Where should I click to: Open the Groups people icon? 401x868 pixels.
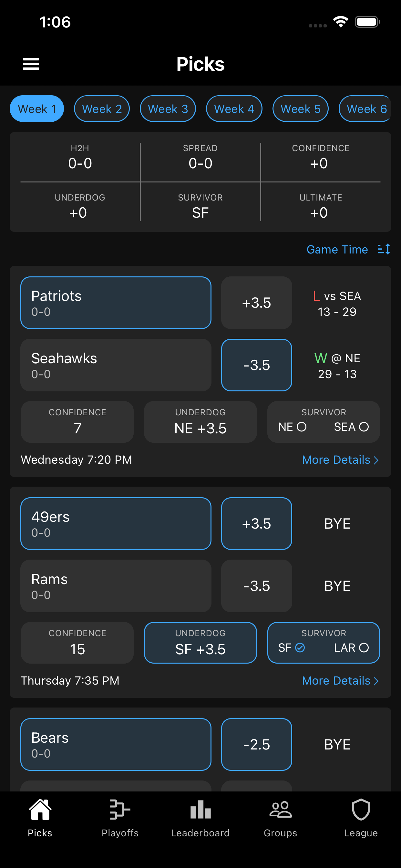[280, 809]
